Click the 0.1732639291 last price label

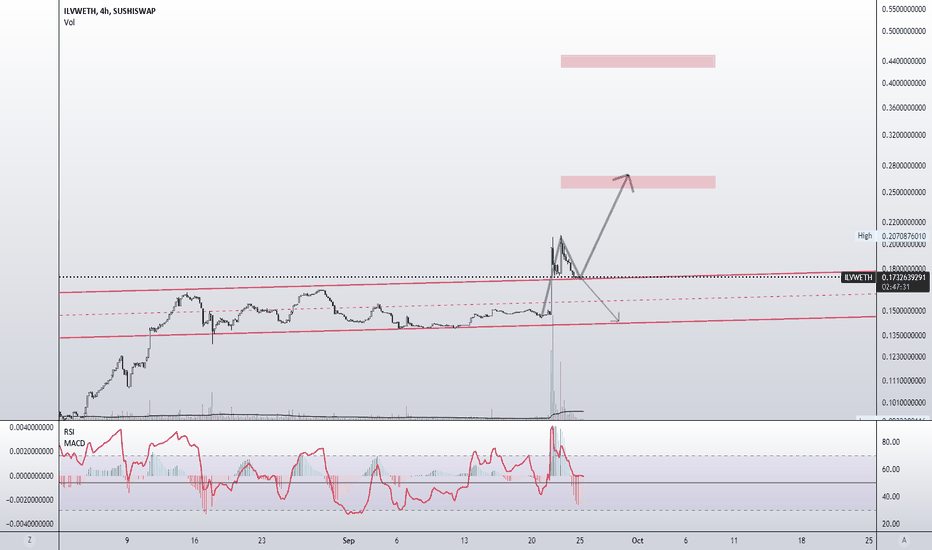click(x=903, y=278)
